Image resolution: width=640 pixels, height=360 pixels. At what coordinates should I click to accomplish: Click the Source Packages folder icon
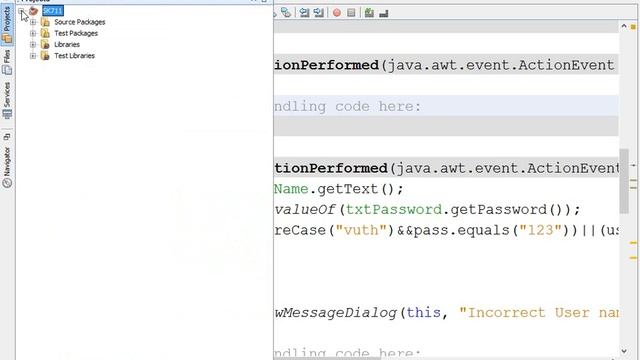(x=45, y=22)
